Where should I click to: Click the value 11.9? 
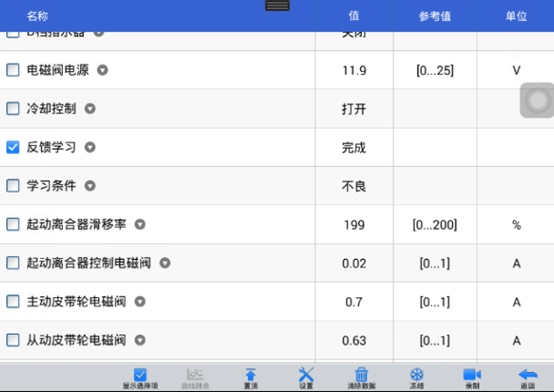click(354, 71)
